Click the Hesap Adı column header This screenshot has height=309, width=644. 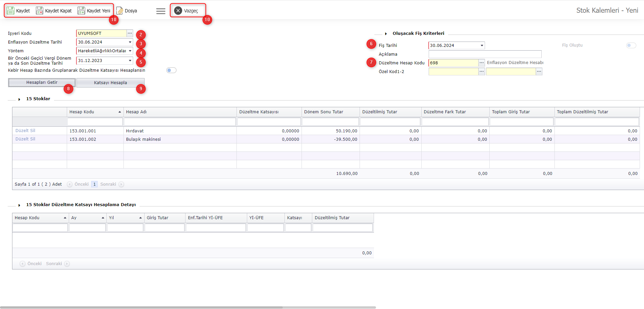coord(180,112)
